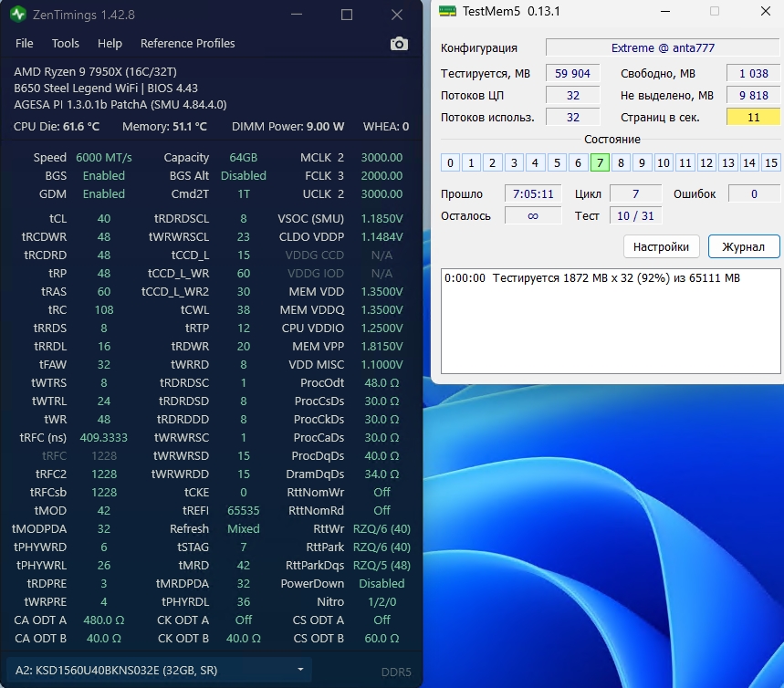This screenshot has width=784, height=688.
Task: Open Настройки settings in TestMem5
Action: click(x=661, y=246)
